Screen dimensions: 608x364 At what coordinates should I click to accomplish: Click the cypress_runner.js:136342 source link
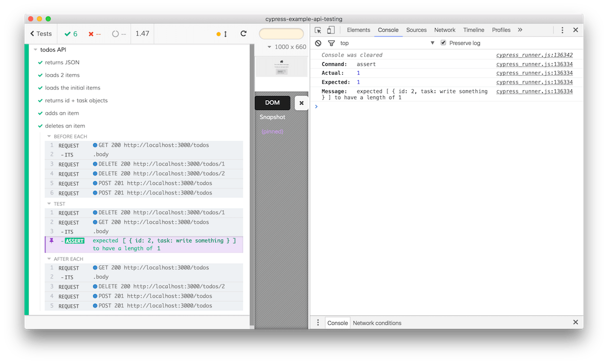point(534,55)
